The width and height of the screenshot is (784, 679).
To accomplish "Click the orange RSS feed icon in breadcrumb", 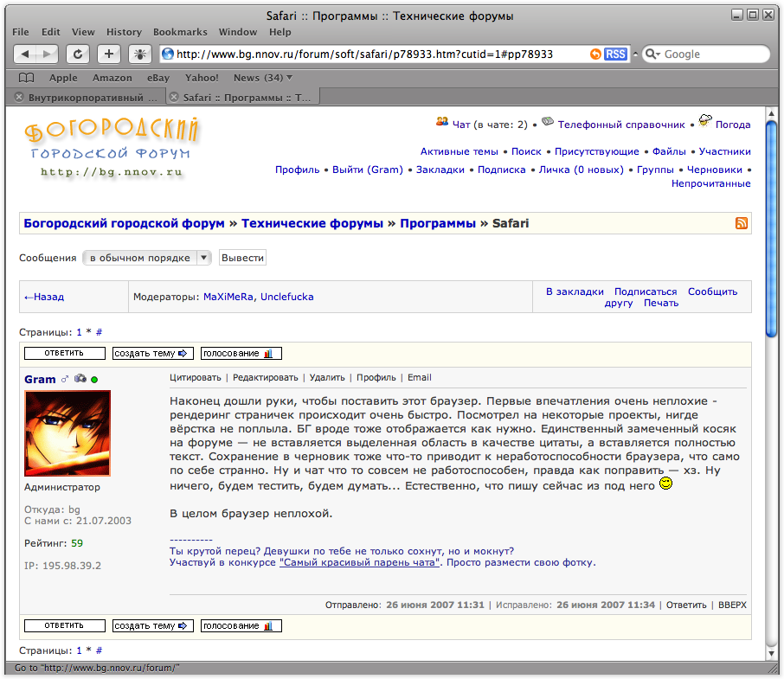I will click(x=742, y=223).
